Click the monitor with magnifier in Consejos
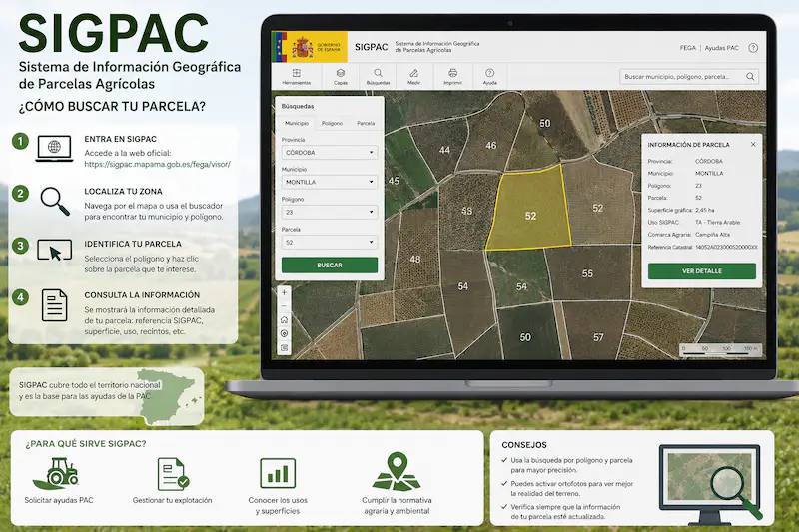This screenshot has height=532, width=799. point(710,484)
